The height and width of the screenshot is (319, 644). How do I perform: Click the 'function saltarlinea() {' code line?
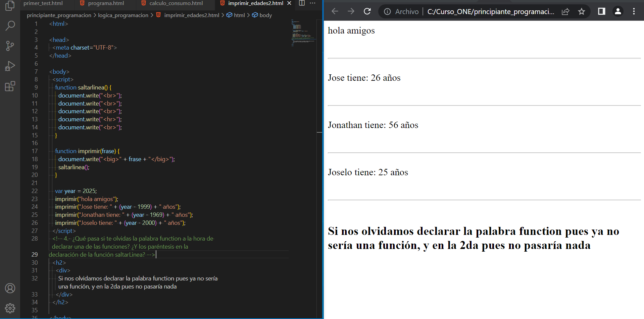pos(83,87)
